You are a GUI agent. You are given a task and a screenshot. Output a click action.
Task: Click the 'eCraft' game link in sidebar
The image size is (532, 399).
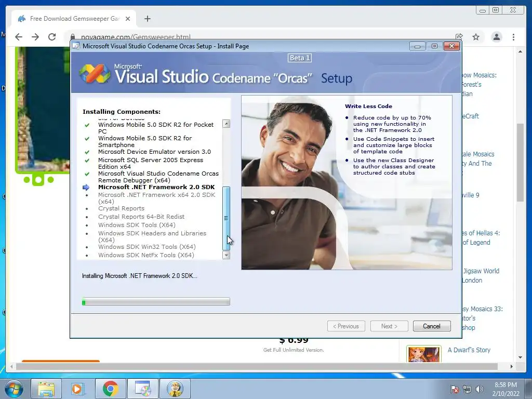pos(471,116)
